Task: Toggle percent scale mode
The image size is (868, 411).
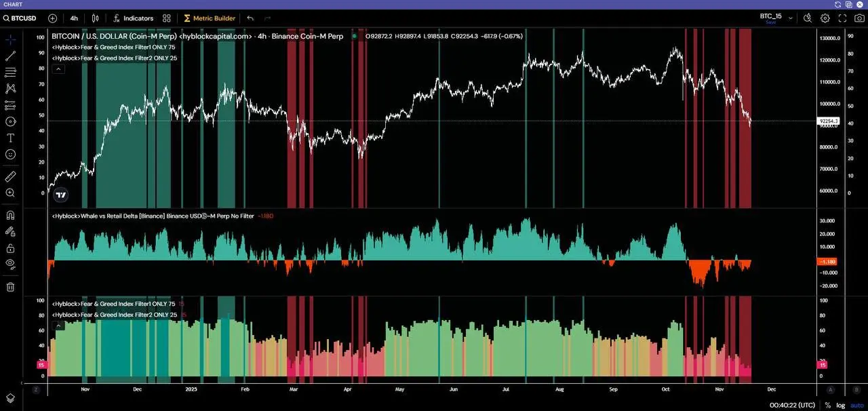Action: point(827,405)
